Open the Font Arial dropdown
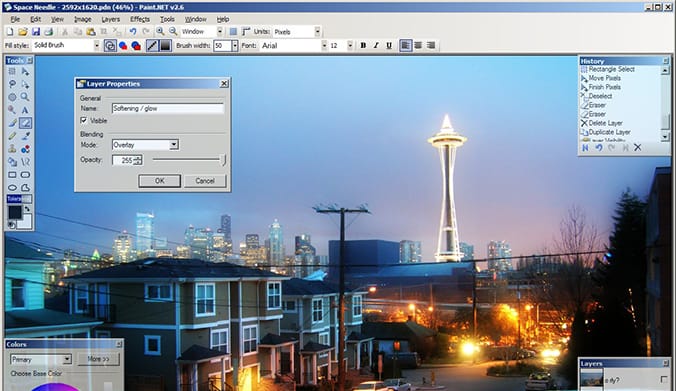 (x=324, y=45)
